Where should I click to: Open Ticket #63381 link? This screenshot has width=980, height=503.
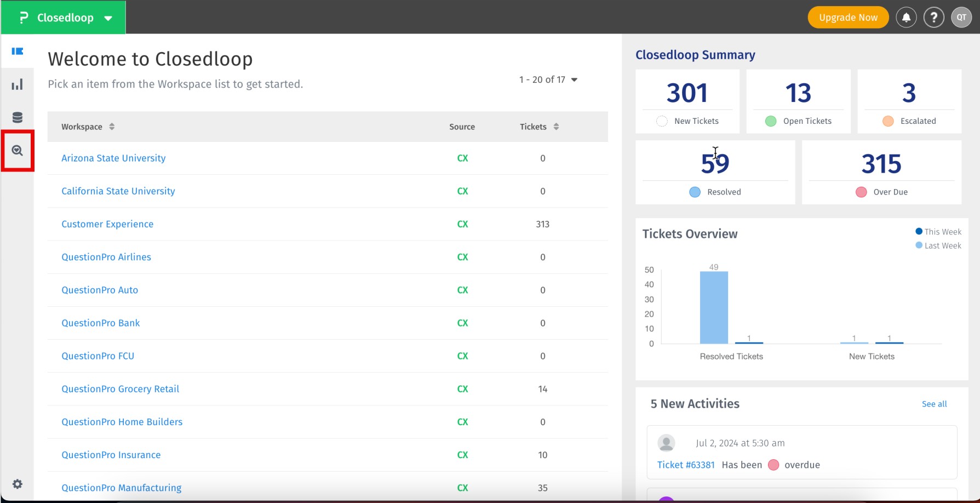[x=686, y=465]
